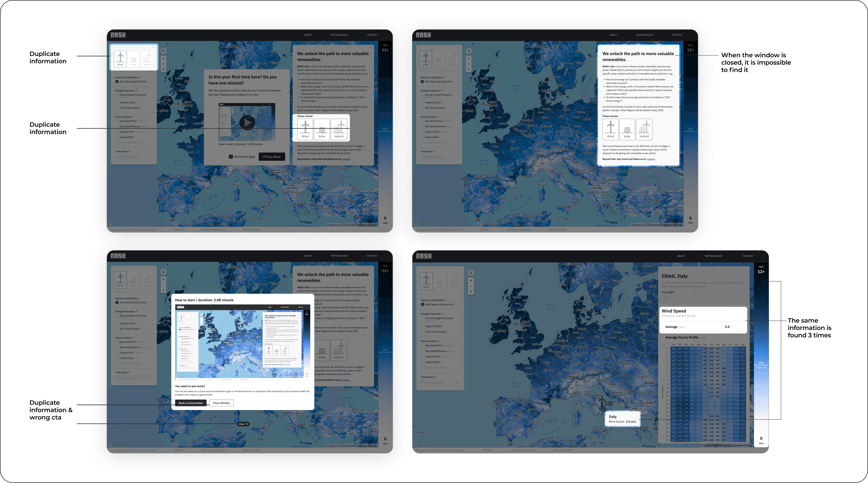Click the 'I'll try alone' button
The width and height of the screenshot is (868, 483).
[x=272, y=157]
